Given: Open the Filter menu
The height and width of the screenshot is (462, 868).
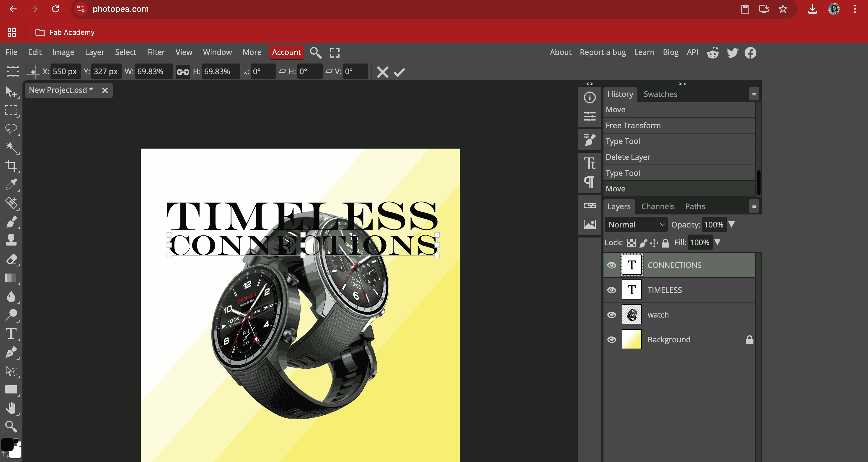Looking at the screenshot, I should pos(156,52).
